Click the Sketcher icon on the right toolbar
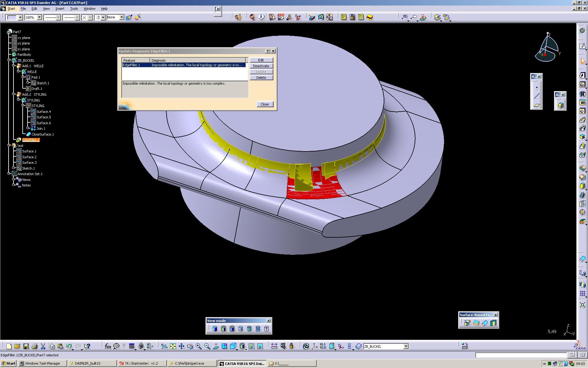Viewport: 588px width, 368px height. click(x=582, y=46)
